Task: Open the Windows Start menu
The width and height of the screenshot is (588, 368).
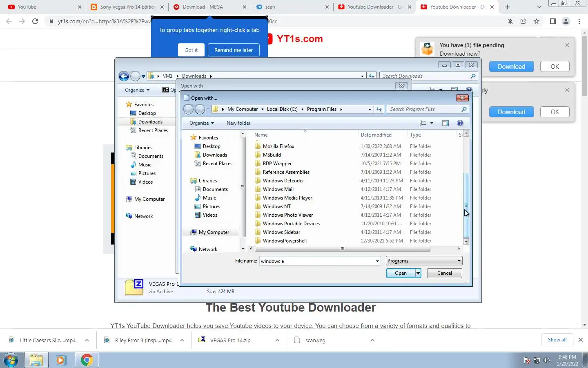Action: point(11,360)
